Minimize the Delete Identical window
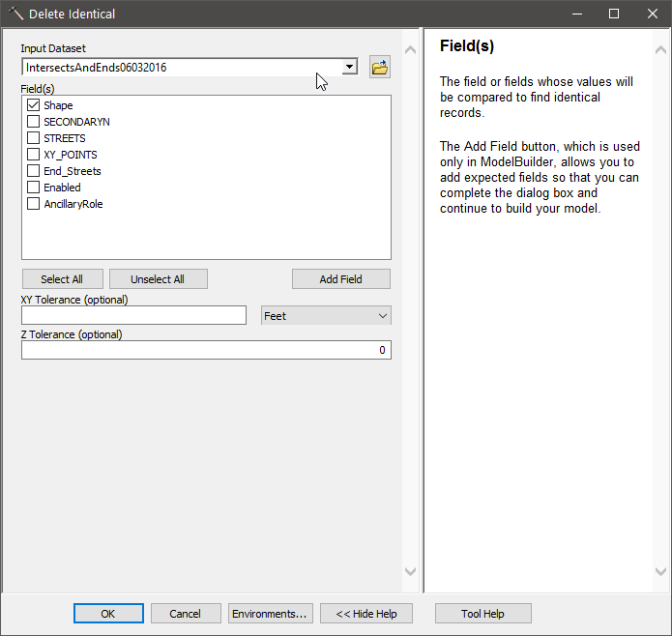 pyautogui.click(x=577, y=14)
